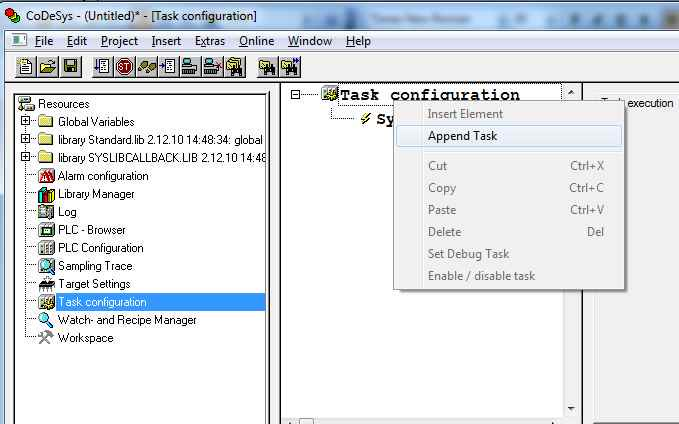Screen dimensions: 679x424
Task: Click the Run toolbar icon
Action: (103, 67)
